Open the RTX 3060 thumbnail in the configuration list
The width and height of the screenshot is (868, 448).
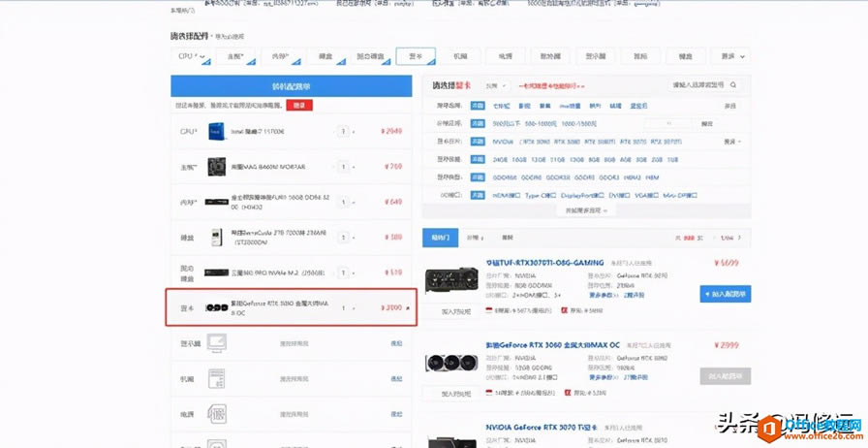coord(216,307)
